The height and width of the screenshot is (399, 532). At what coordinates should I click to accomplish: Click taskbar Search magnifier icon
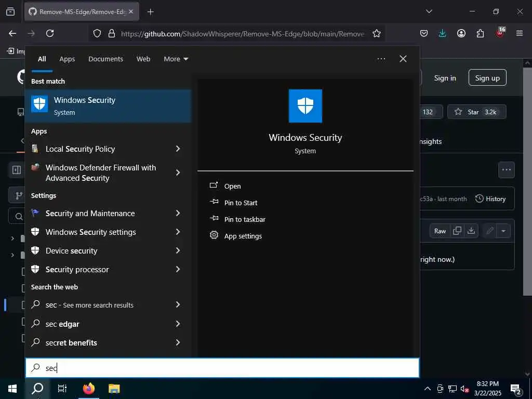[x=37, y=389]
